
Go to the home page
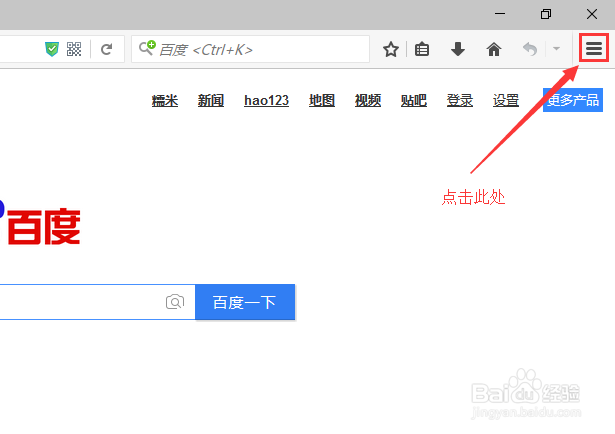pos(494,49)
